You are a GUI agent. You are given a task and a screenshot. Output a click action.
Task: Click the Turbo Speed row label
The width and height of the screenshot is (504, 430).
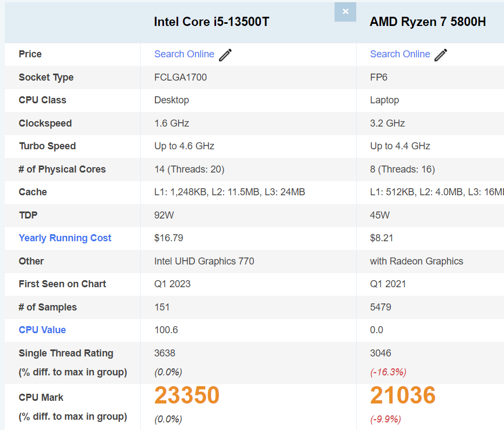[47, 146]
